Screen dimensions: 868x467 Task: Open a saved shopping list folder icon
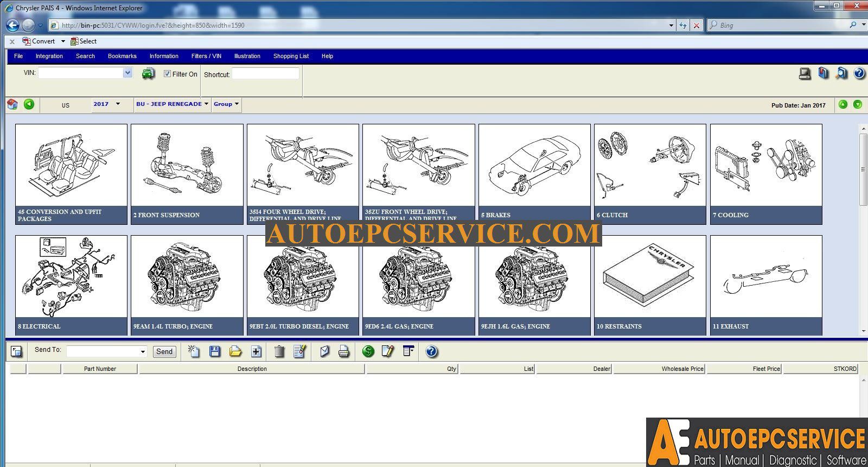pyautogui.click(x=235, y=351)
